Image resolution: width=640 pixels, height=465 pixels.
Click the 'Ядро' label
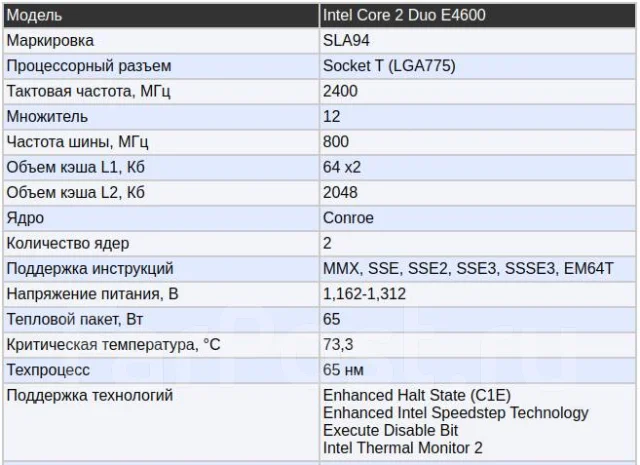pyautogui.click(x=25, y=218)
